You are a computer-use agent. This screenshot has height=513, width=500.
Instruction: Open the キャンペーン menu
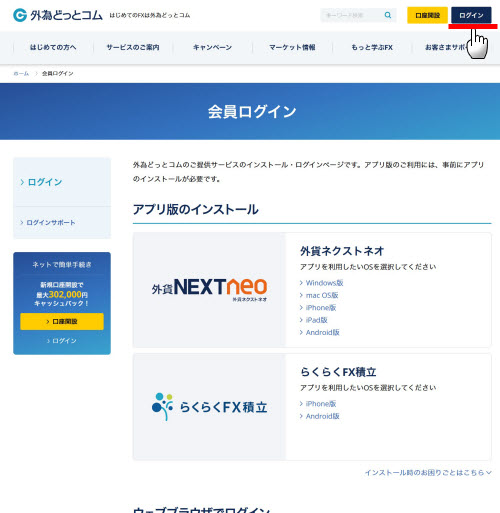pos(213,47)
